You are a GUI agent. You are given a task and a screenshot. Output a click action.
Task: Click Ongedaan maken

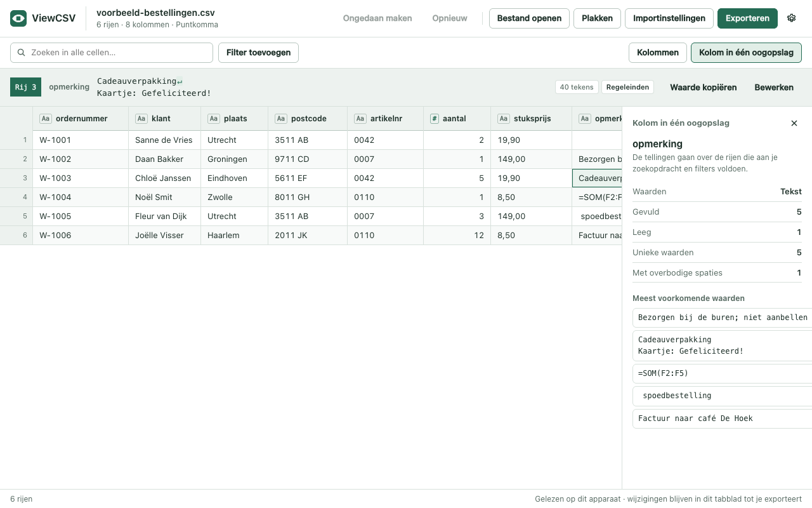coord(377,18)
